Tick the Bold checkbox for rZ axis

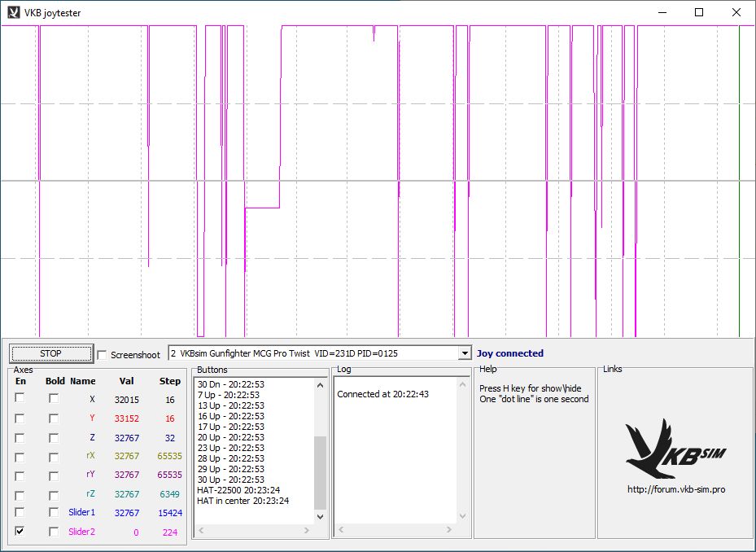pyautogui.click(x=54, y=495)
